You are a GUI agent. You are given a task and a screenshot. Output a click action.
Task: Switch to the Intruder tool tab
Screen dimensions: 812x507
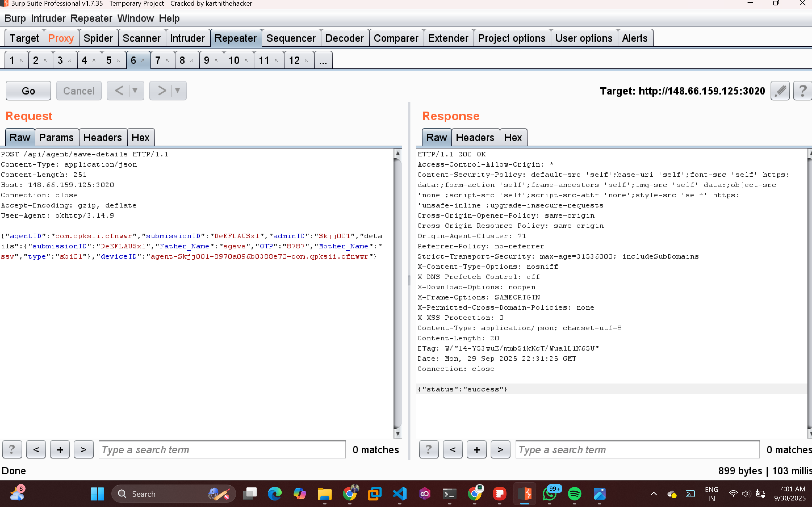point(187,38)
